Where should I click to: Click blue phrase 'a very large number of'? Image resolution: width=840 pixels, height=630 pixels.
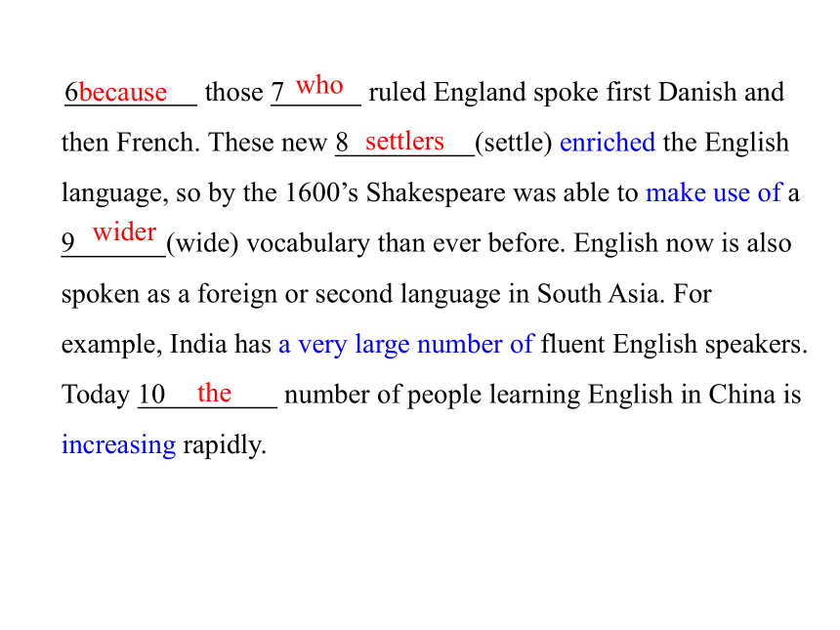[406, 344]
